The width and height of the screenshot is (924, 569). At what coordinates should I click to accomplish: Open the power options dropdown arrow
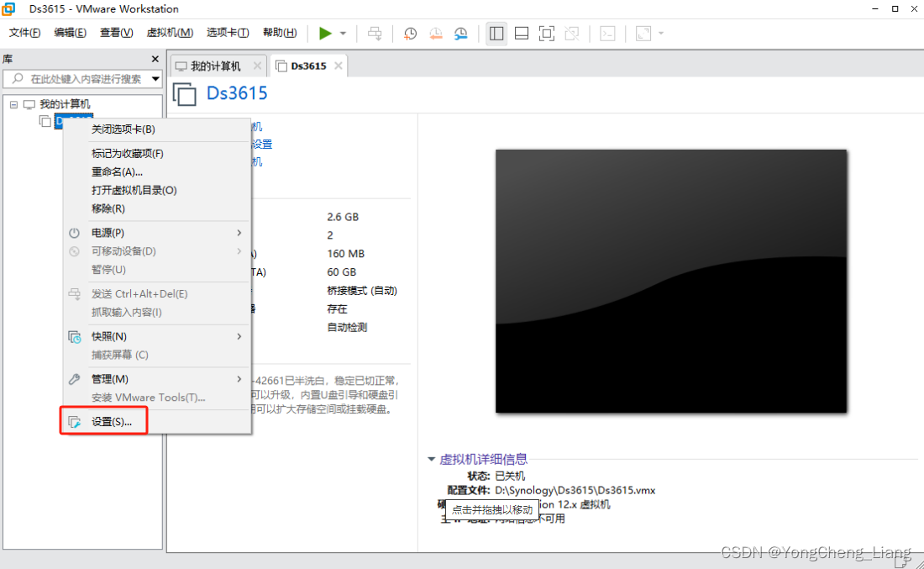(x=343, y=34)
